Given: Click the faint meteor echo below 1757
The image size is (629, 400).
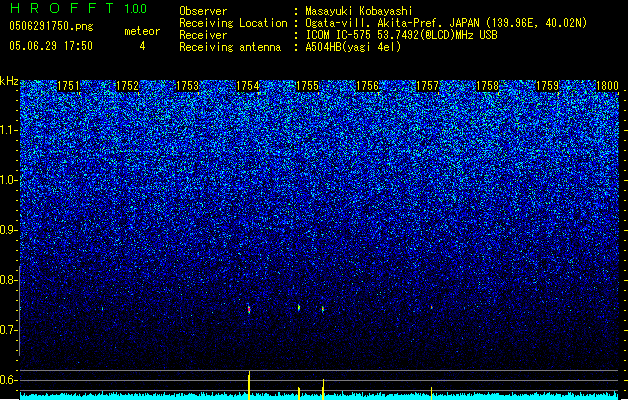Looking at the screenshot, I should [432, 307].
